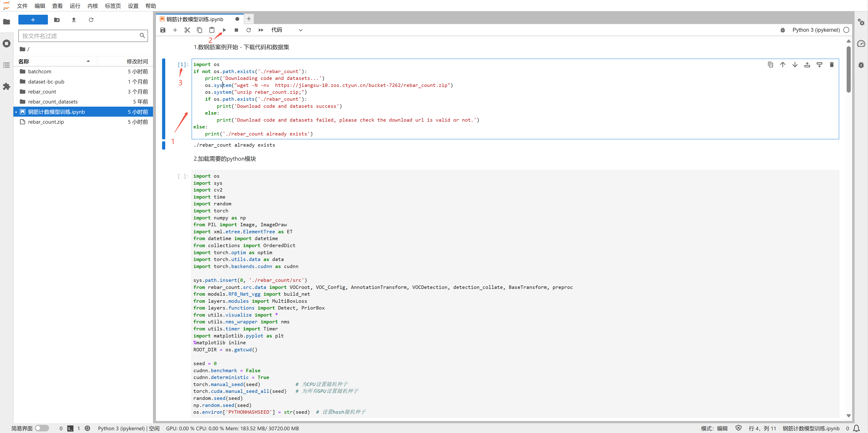Screen dimensions: 868x433
Task: Open the table of contents panel
Action: pyautogui.click(x=6, y=65)
